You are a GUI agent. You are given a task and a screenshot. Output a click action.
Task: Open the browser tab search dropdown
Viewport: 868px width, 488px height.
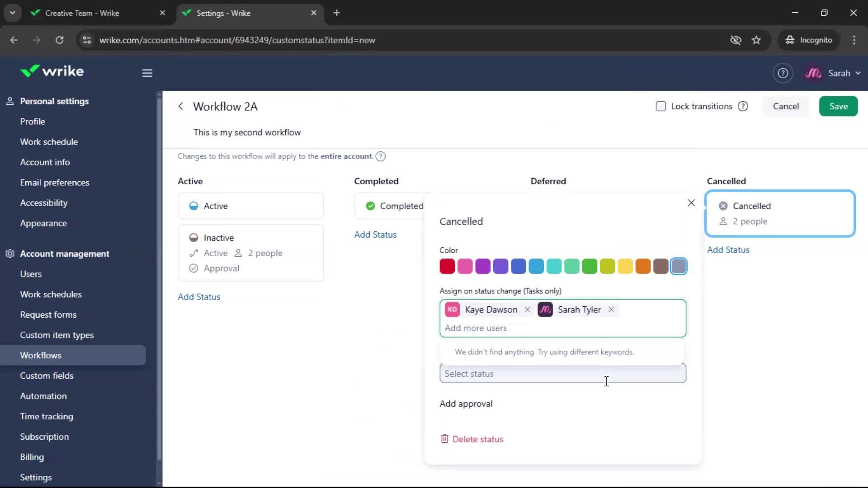coord(13,13)
